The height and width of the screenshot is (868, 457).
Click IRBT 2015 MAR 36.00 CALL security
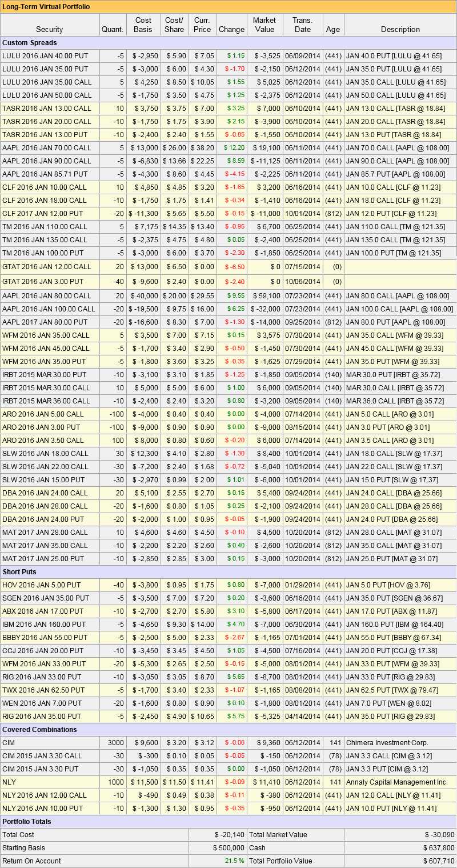click(46, 401)
